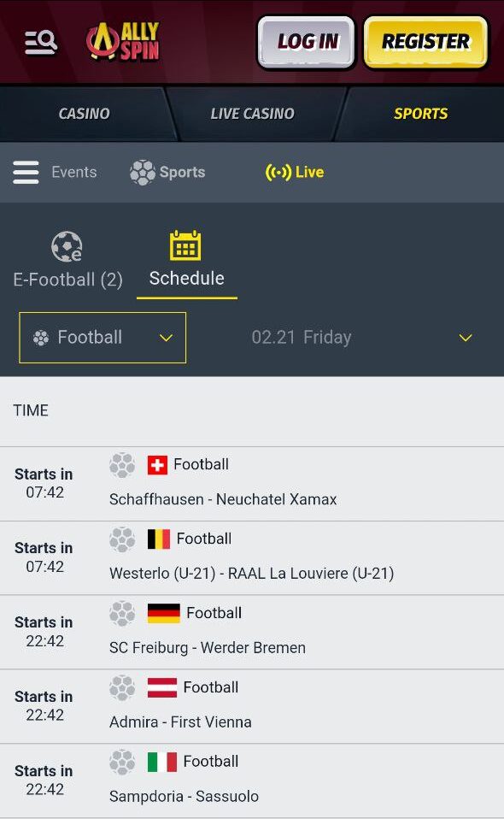Click the Log In button
Viewport: 504px width, 819px height.
pos(307,42)
